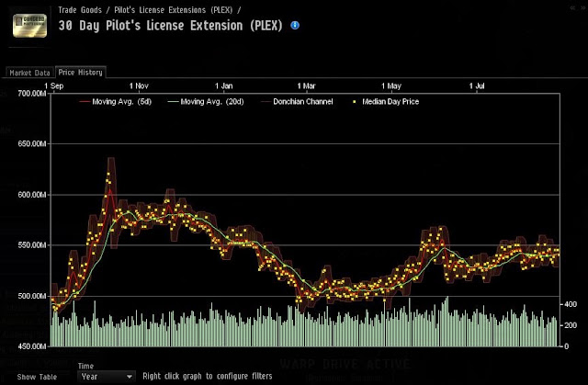Click the 30 Day Pilot's License Extension title
Viewport: 588px width, 385px height.
pos(170,26)
